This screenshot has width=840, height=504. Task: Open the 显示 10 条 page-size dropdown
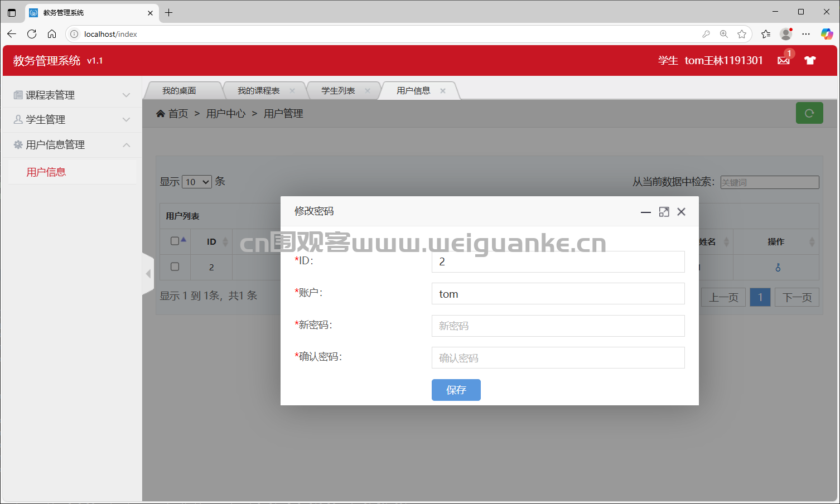(197, 182)
